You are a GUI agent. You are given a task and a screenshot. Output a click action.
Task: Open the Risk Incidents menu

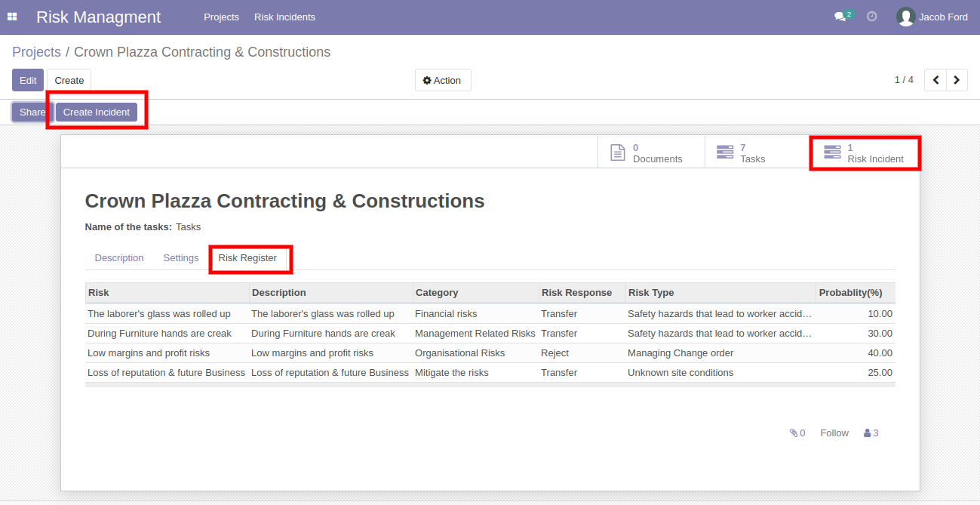click(284, 17)
